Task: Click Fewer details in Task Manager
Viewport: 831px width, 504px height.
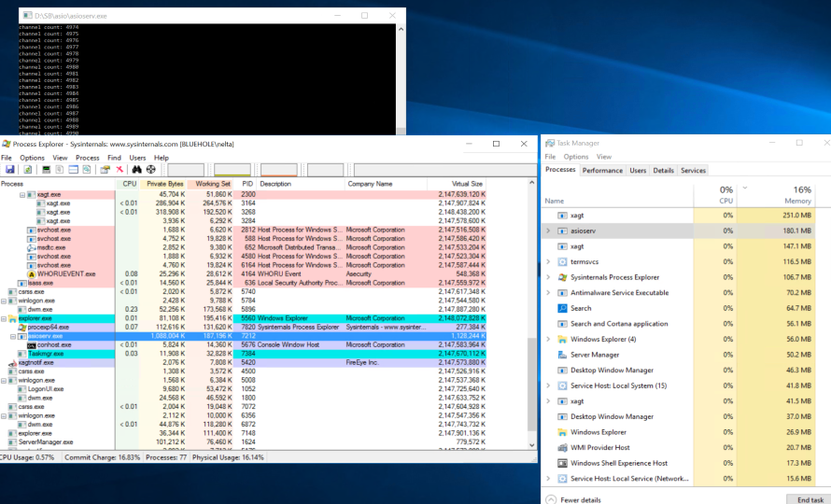Action: (x=573, y=499)
